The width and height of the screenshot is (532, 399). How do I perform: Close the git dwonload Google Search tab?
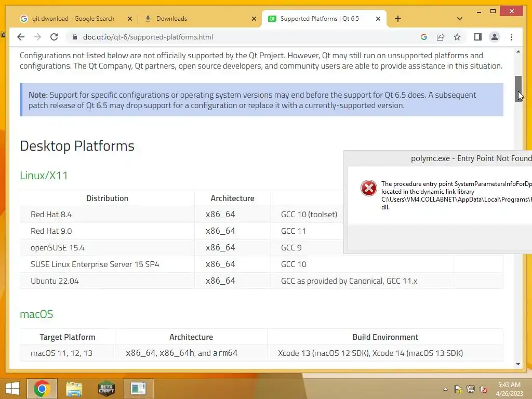coord(129,19)
